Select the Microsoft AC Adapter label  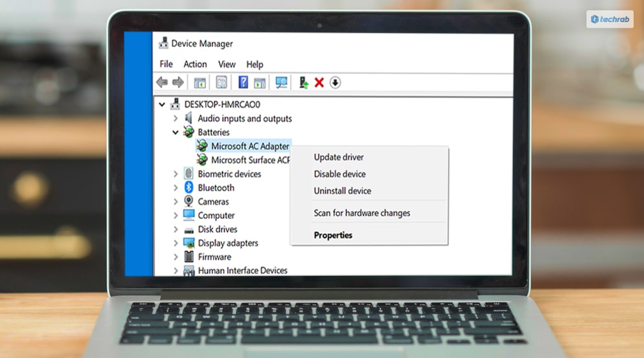(x=250, y=146)
